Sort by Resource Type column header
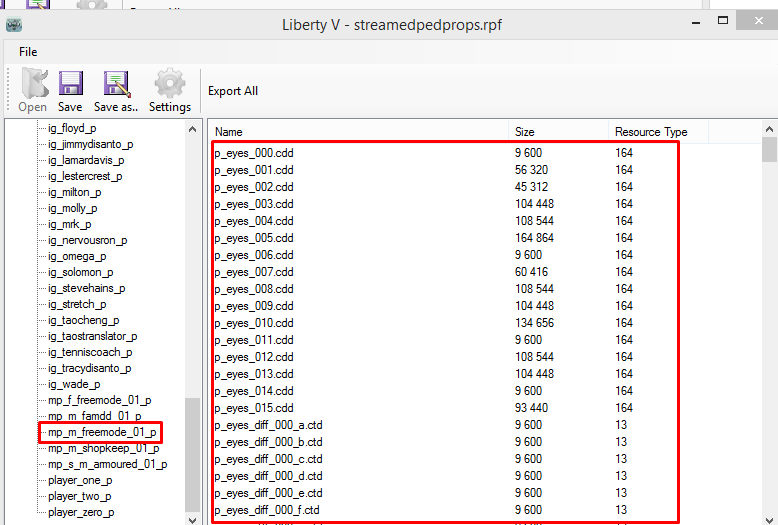The height and width of the screenshot is (525, 778). click(x=651, y=132)
